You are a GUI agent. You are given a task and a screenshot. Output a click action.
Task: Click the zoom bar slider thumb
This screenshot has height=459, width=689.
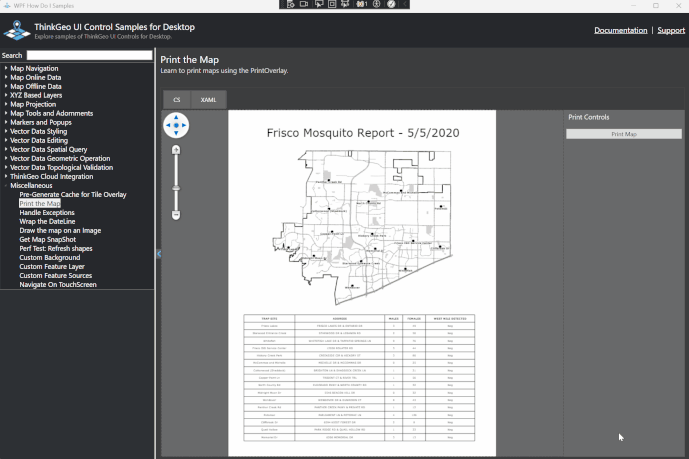176,188
